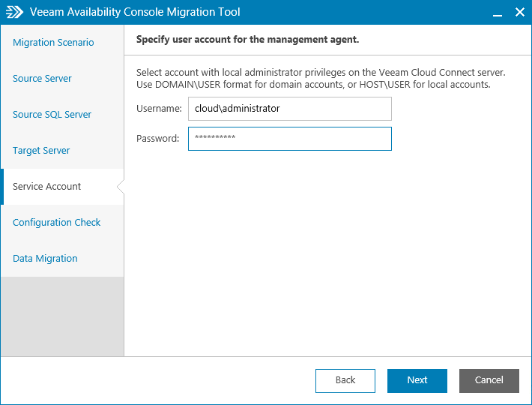Close the Migration Tool window
The width and height of the screenshot is (532, 405).
[x=519, y=13]
